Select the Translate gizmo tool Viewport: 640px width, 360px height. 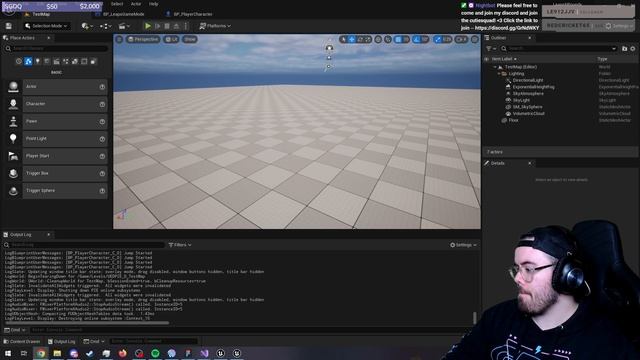coord(351,39)
